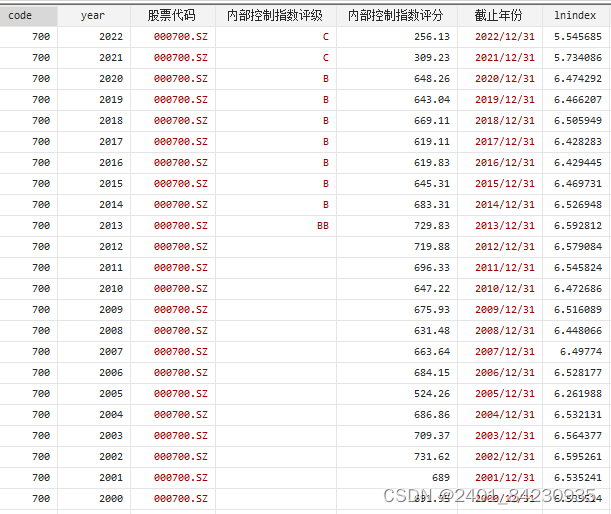Viewport: 611px width, 514px height.
Task: Select the 截止年份 column header
Action: 500,16
